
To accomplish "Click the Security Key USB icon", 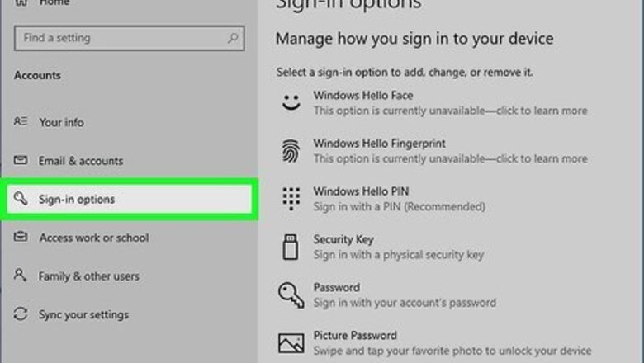I will [x=291, y=246].
